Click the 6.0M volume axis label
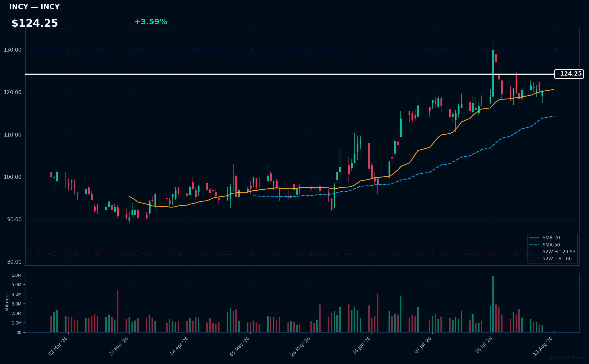 click(17, 275)
